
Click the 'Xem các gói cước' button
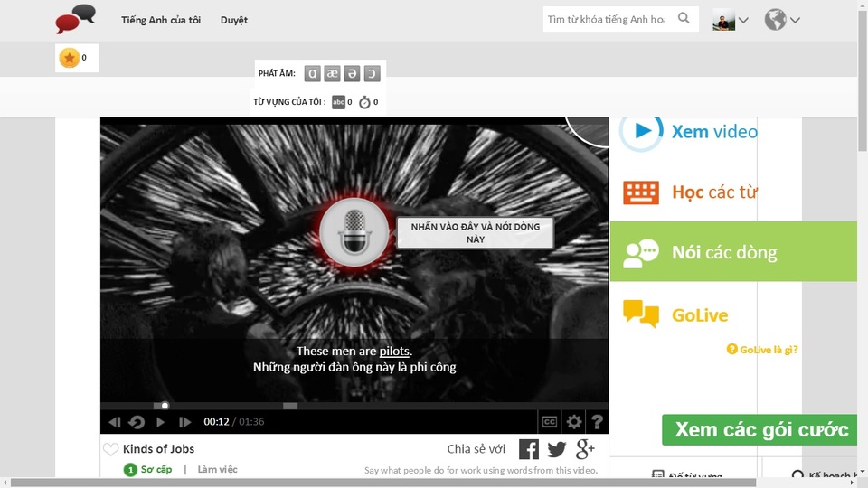coord(761,429)
